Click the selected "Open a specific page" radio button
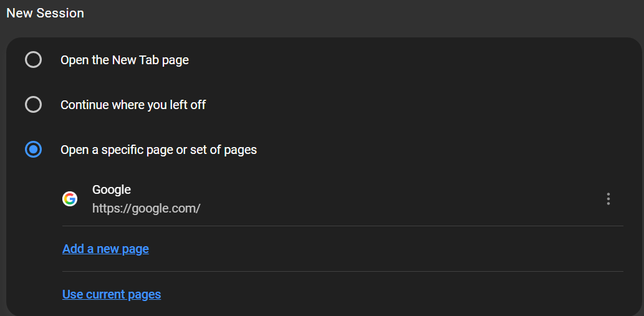Screen dimensions: 644x316 pos(33,150)
